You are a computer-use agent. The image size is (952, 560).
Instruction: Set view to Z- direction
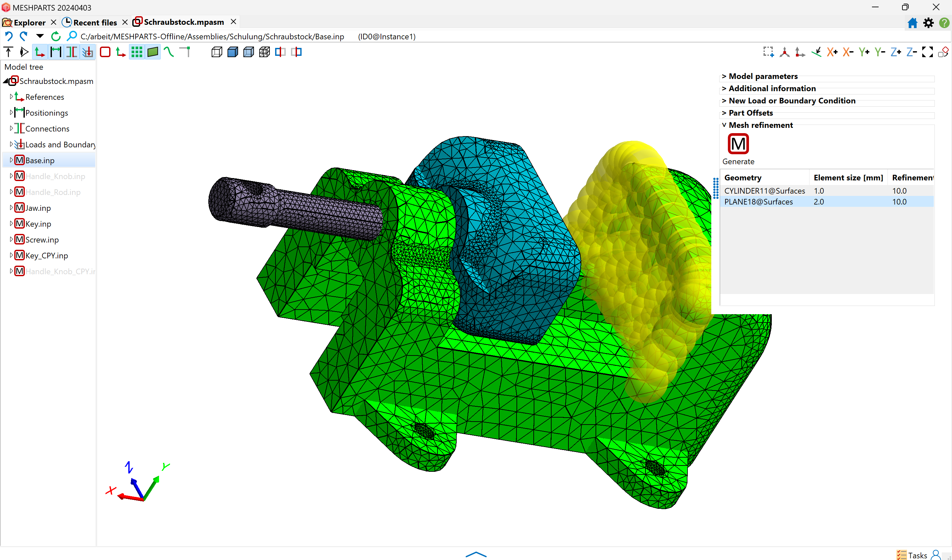[912, 52]
